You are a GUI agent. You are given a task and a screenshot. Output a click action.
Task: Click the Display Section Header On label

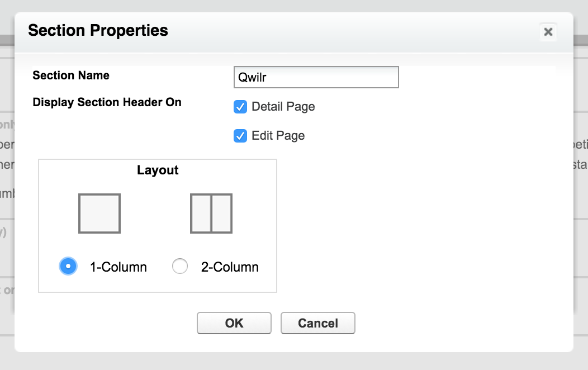(107, 102)
